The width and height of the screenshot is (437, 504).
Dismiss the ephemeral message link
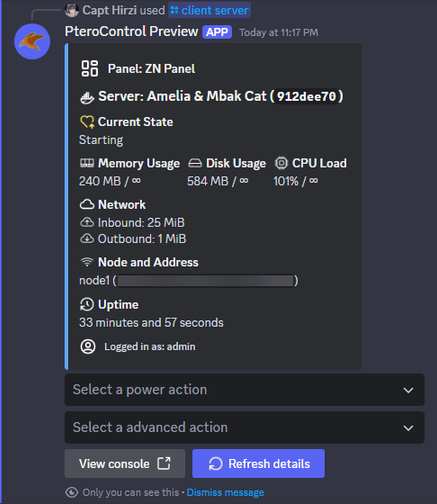(225, 492)
